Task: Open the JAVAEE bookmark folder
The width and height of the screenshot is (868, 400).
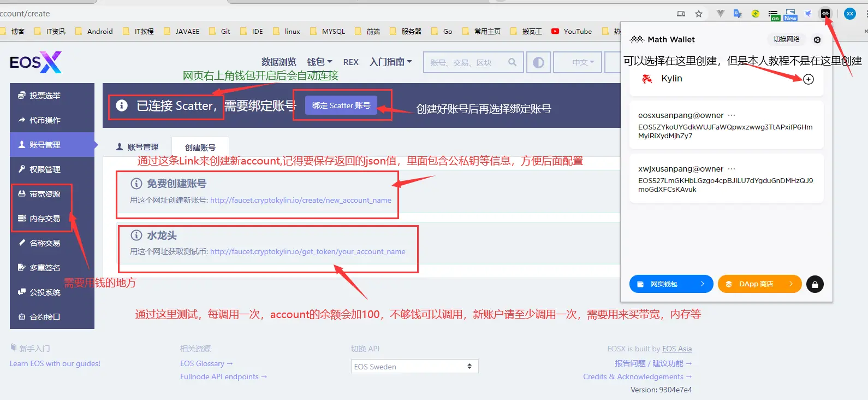Action: (181, 31)
